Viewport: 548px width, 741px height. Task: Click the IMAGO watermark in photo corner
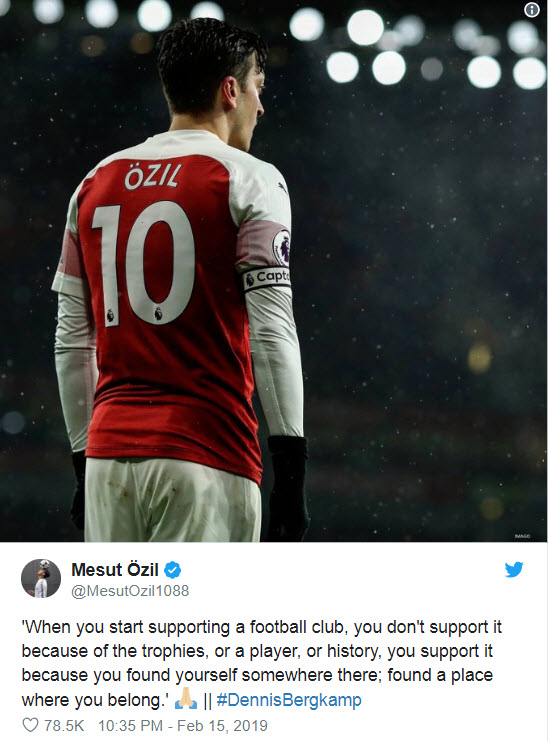[x=522, y=536]
